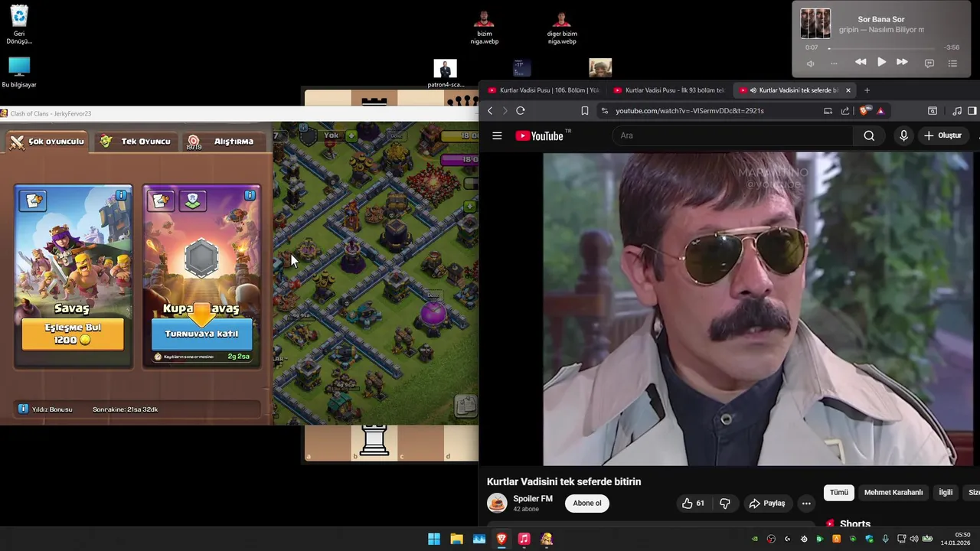Select the Mehmet Karahanlı chip
Image resolution: width=980 pixels, height=551 pixels.
click(893, 492)
